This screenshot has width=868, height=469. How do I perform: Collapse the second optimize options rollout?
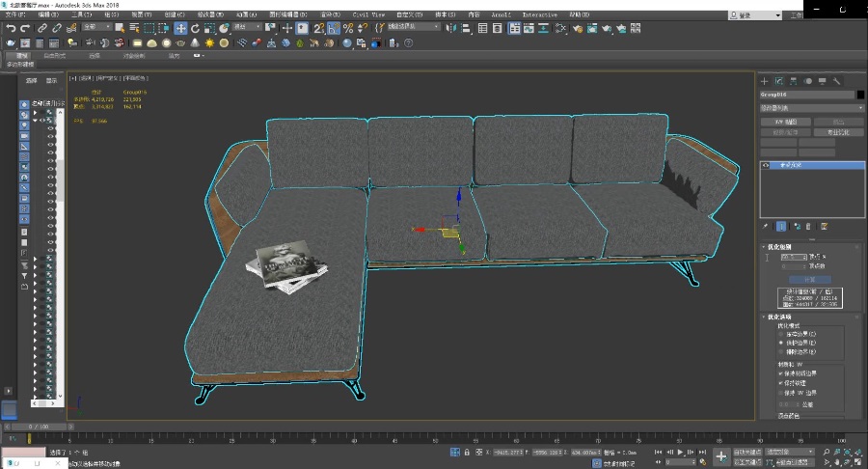pyautogui.click(x=779, y=317)
